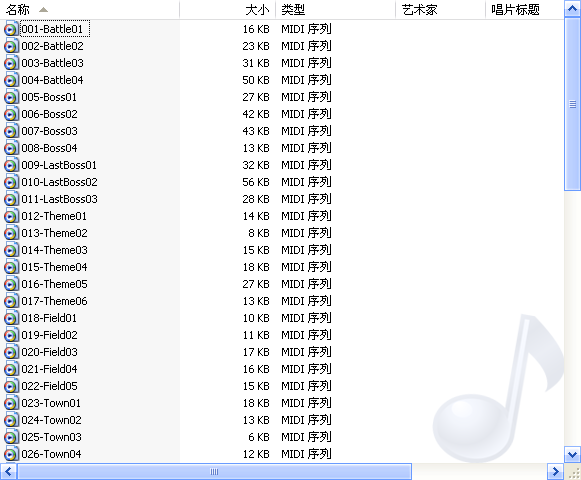Click the 008-Boss04 file icon

(11, 148)
